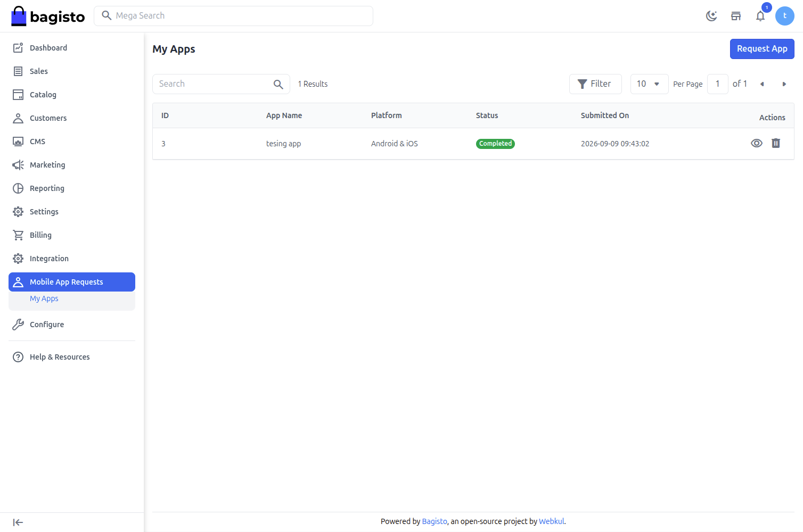Click the page number input box
The width and height of the screenshot is (803, 532).
pyautogui.click(x=718, y=84)
